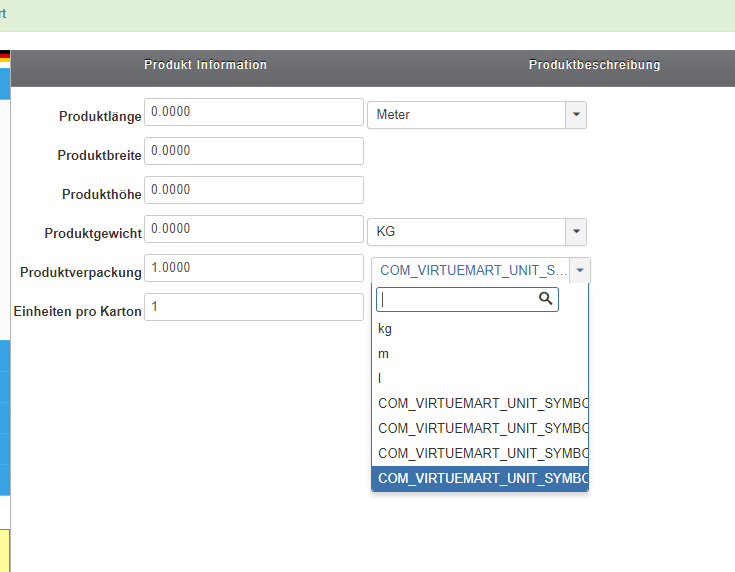735x572 pixels.
Task: Choose the second COM_VIRTUEMART_UNIT_SYMBO list option
Action: point(480,428)
